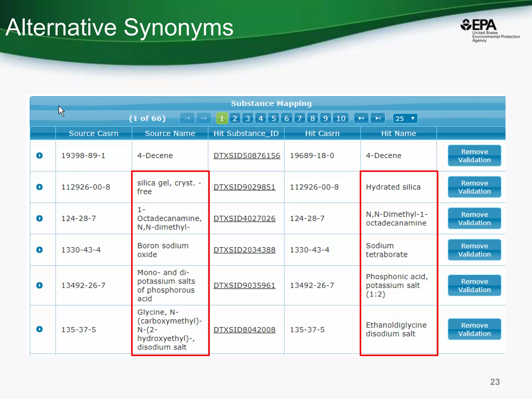Select page 5 in paginator

click(274, 118)
